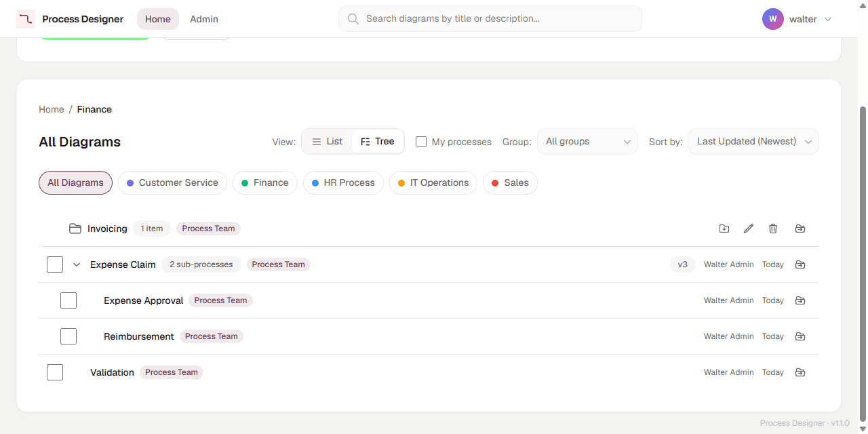Click Process Team tag on Reimbursement row

click(212, 336)
